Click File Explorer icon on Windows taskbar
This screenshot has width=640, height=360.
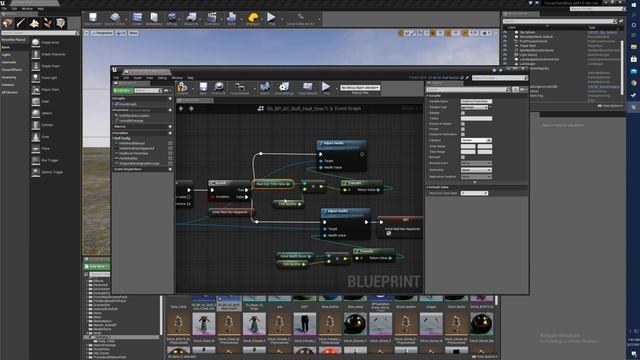633,47
